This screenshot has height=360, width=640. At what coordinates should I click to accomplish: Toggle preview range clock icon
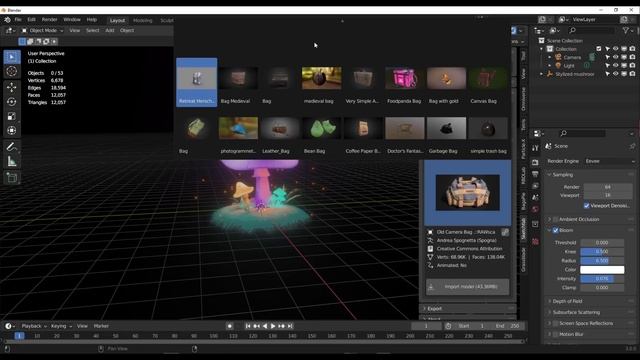[x=448, y=326]
